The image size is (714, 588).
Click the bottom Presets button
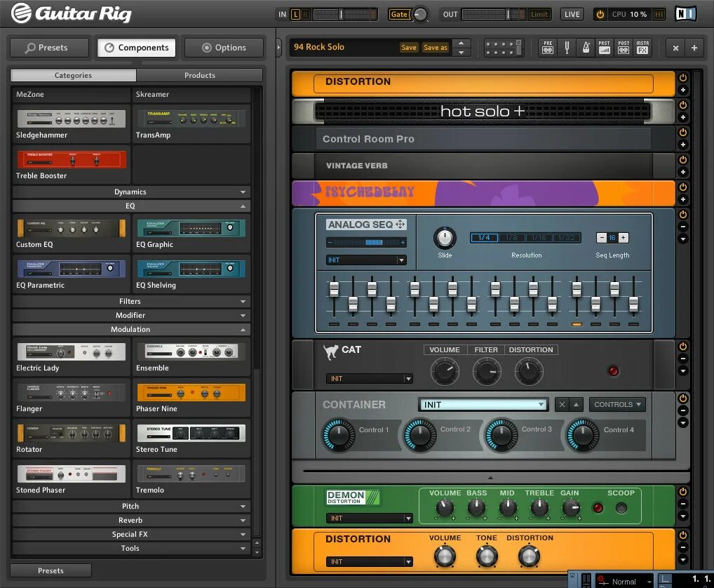coord(50,570)
